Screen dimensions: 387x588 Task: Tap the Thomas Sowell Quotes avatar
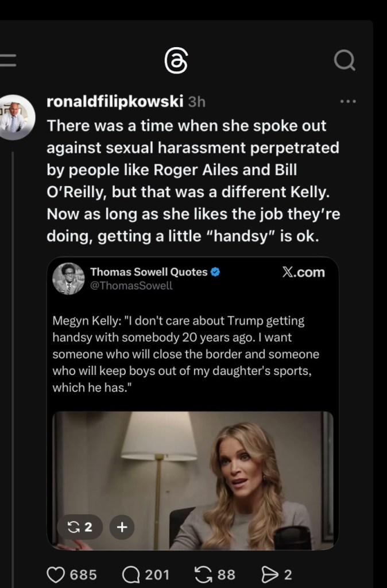[x=69, y=279]
